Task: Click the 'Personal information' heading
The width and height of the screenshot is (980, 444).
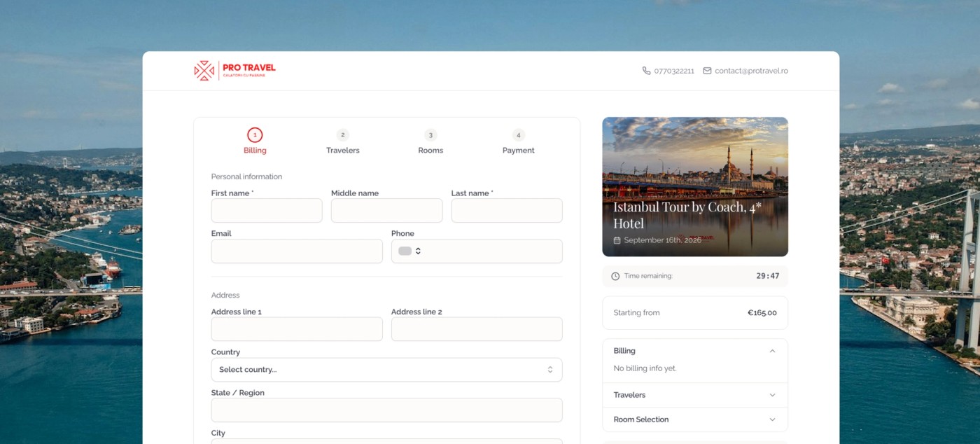Action: [246, 176]
